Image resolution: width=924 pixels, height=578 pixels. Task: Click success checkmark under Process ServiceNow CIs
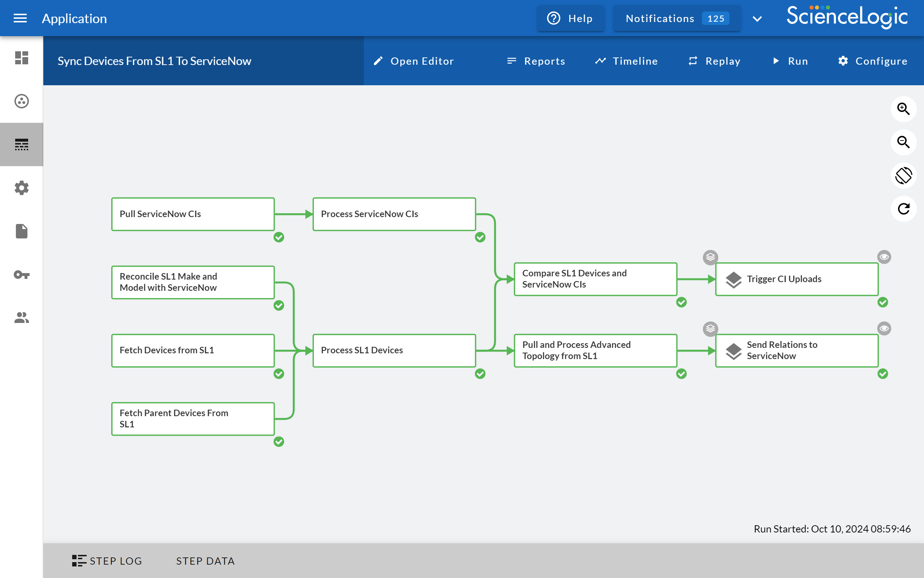(x=480, y=237)
